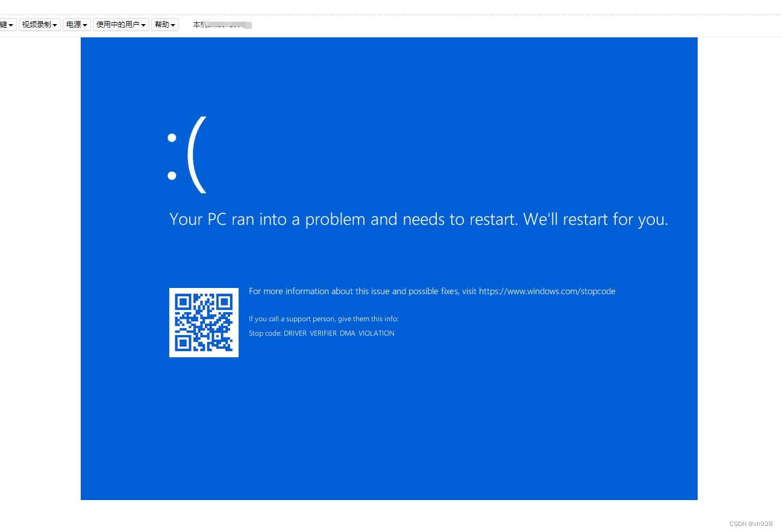Click the 键 dropdown arrow

tap(11, 25)
